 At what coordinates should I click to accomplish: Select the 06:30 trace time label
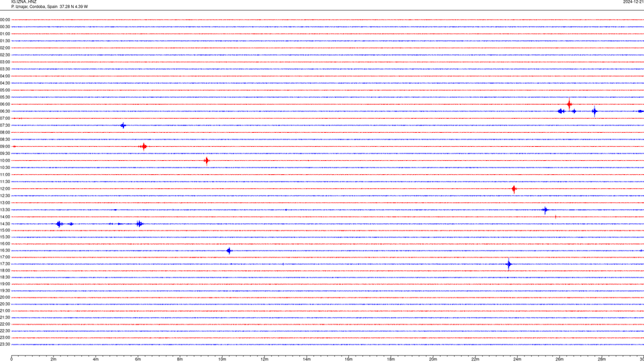[5, 111]
